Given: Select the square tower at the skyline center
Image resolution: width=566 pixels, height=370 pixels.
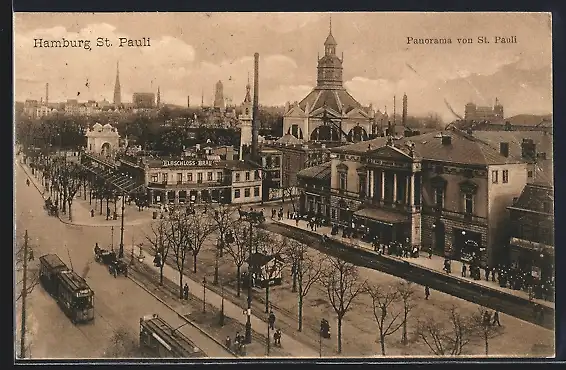Looking at the screenshot, I should click(219, 94).
